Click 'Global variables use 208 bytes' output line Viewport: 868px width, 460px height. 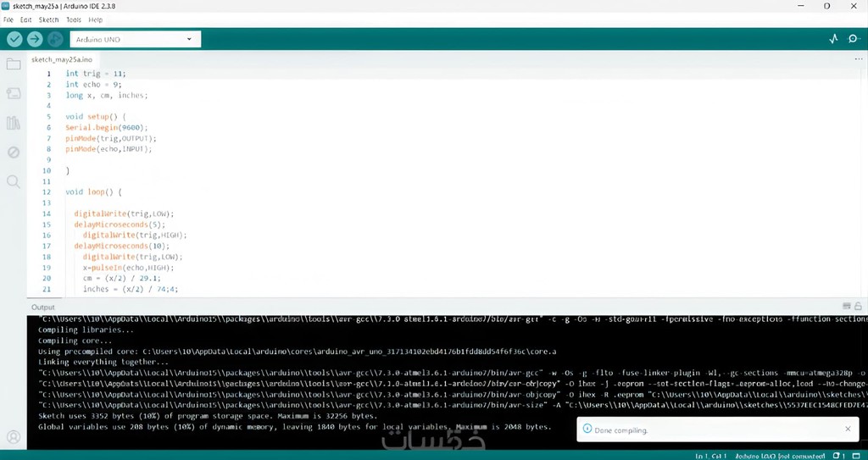tap(294, 427)
